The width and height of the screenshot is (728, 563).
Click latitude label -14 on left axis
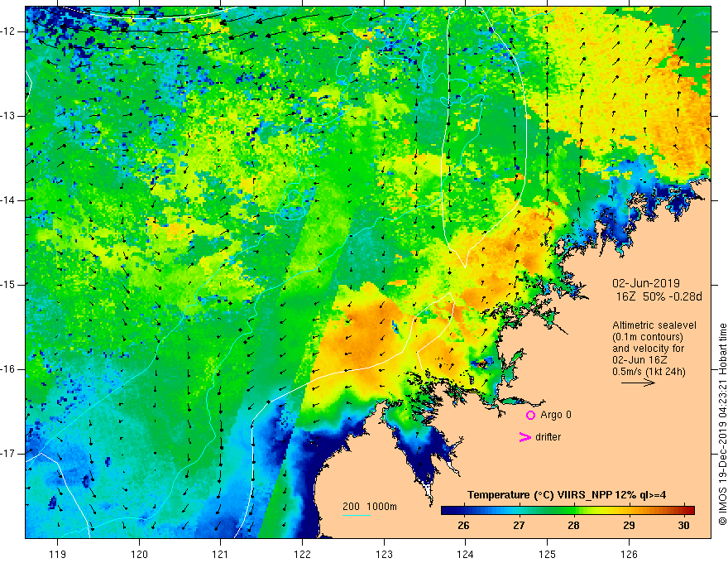pos(8,200)
